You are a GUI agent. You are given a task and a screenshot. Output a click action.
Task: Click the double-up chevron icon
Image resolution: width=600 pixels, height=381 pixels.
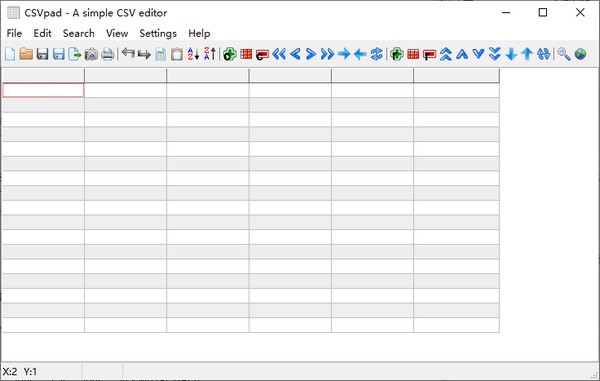click(x=445, y=54)
